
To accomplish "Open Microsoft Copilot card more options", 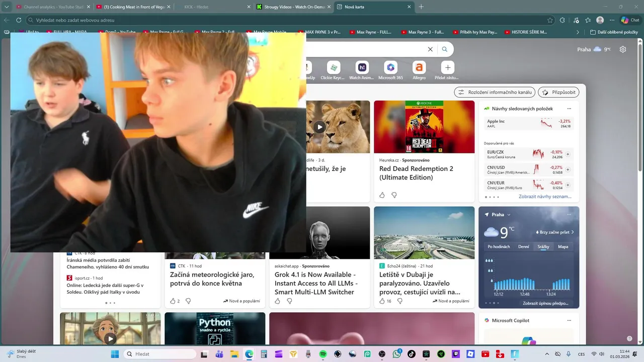I will (x=569, y=320).
